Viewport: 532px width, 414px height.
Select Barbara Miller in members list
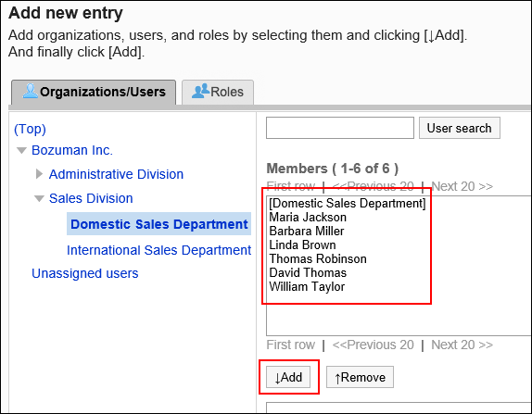pos(307,231)
